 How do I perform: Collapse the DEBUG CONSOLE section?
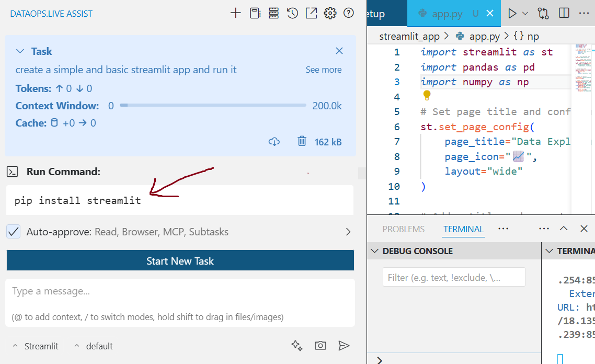[375, 251]
